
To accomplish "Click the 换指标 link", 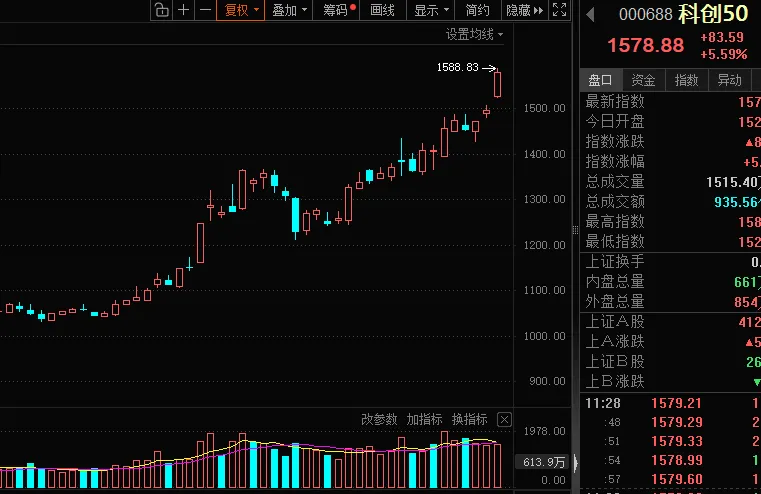I will (x=469, y=419).
